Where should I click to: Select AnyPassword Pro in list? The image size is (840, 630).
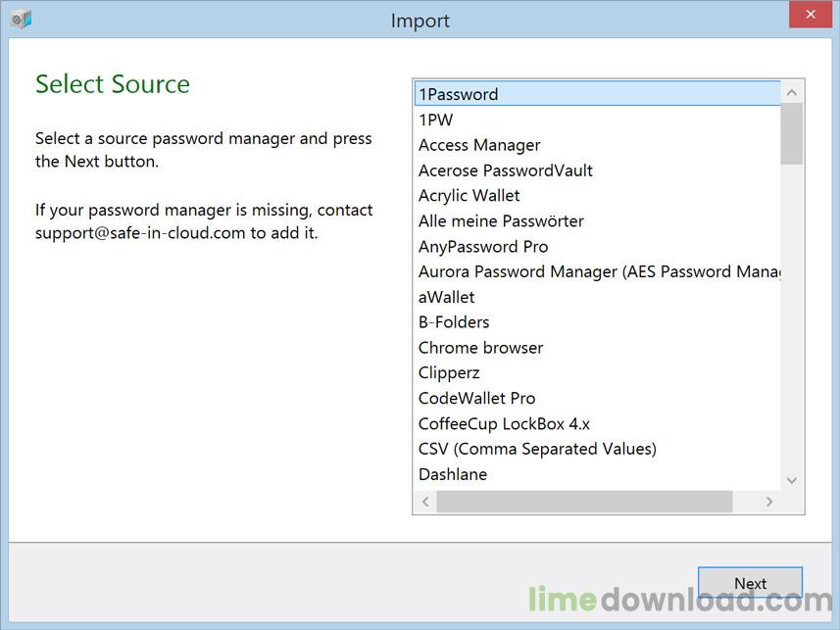coord(483,247)
